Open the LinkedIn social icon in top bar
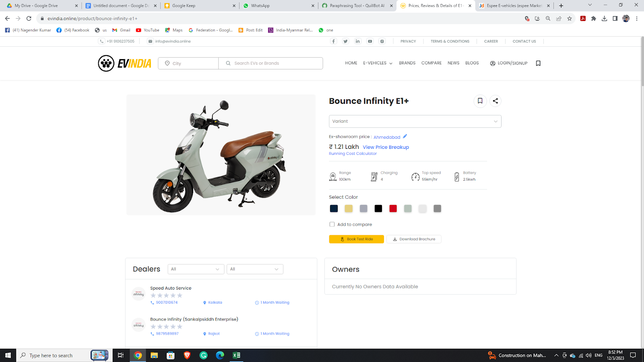Image resolution: width=644 pixels, height=362 pixels. [x=357, y=41]
